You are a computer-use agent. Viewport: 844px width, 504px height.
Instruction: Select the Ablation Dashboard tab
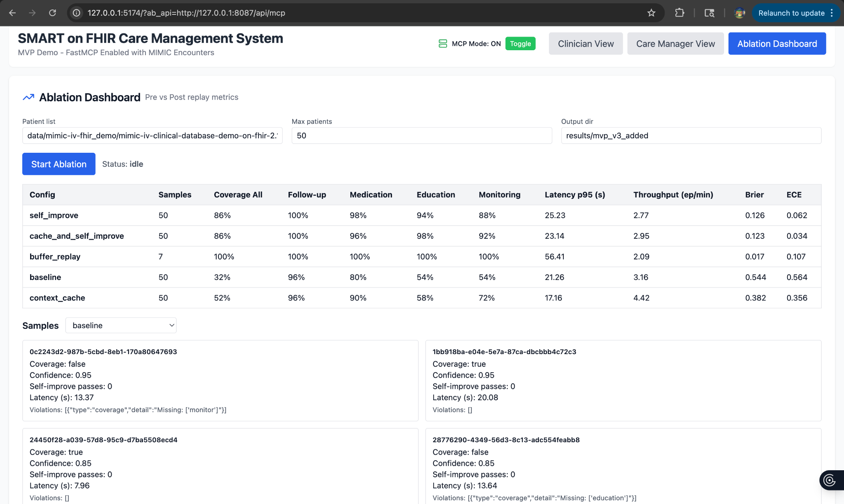pyautogui.click(x=776, y=44)
